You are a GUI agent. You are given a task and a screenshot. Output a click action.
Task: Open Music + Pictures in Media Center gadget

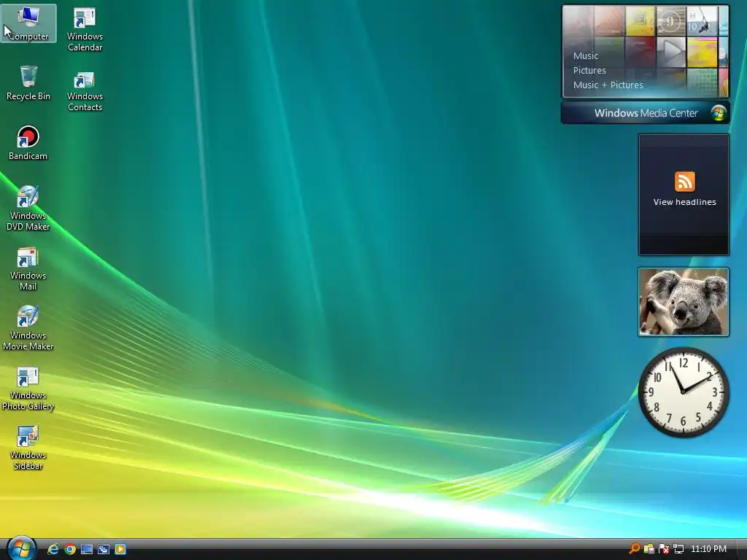coord(608,85)
